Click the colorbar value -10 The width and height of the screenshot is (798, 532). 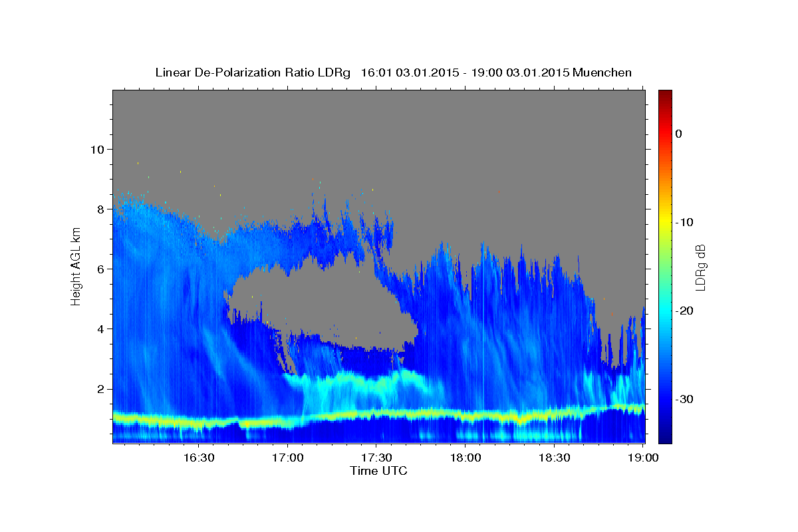pyautogui.click(x=683, y=222)
